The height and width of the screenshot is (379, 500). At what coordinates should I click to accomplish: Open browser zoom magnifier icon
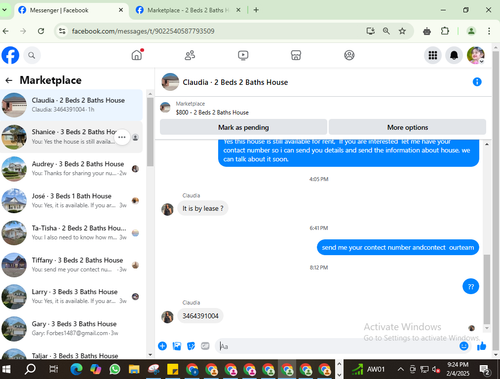point(386,31)
